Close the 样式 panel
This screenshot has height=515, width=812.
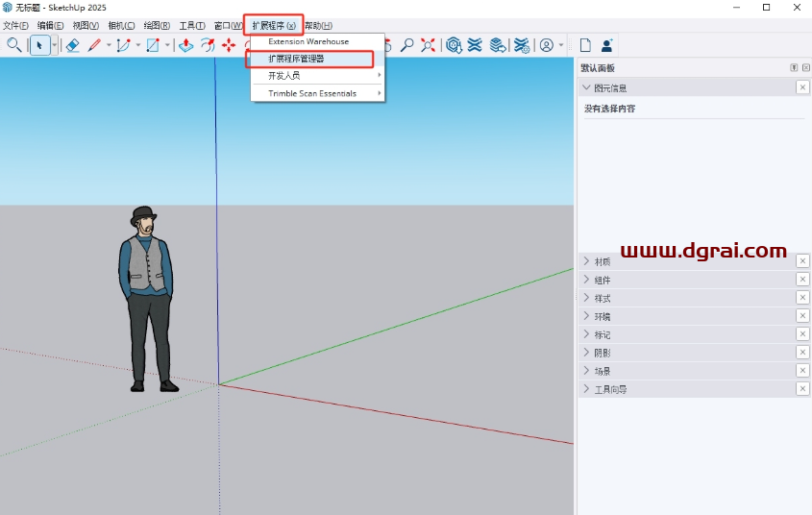pos(802,298)
